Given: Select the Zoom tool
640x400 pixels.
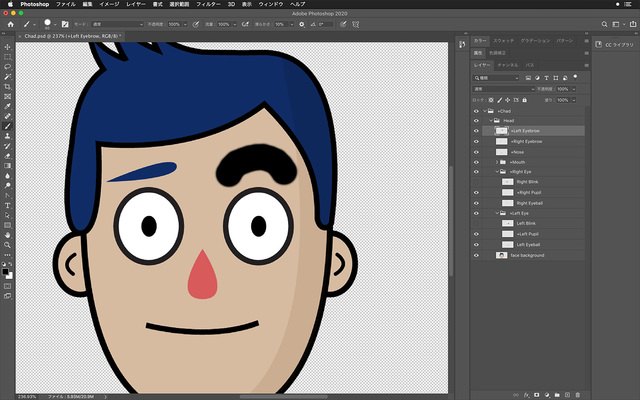Looking at the screenshot, I should (7, 244).
